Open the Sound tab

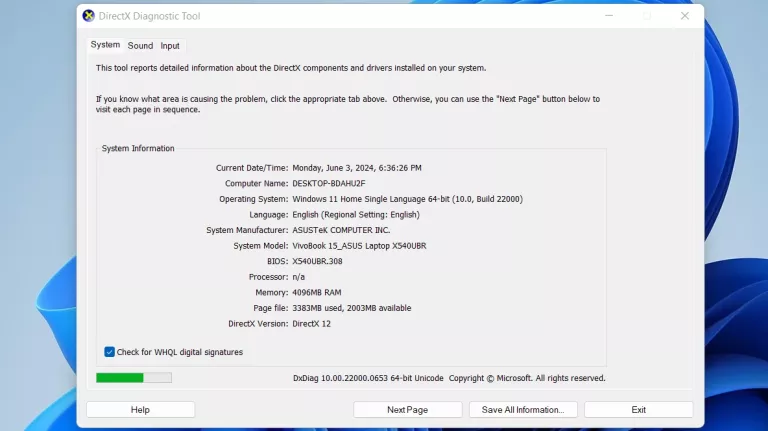(140, 46)
